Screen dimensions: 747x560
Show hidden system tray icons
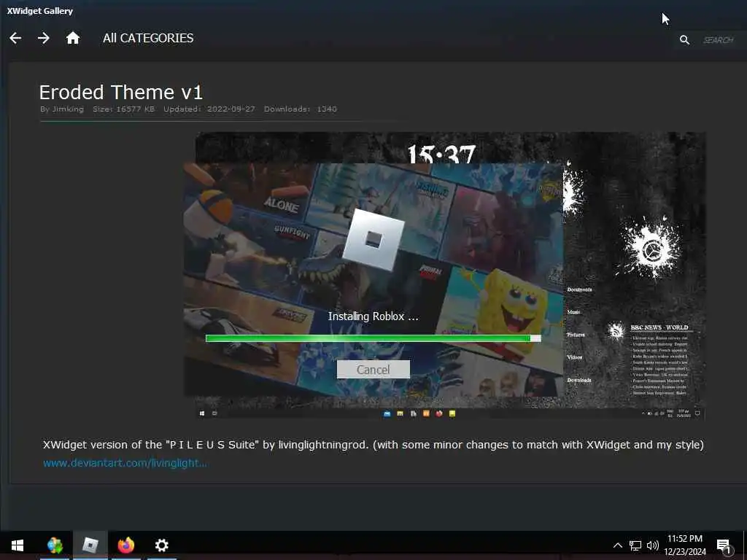tap(617, 545)
